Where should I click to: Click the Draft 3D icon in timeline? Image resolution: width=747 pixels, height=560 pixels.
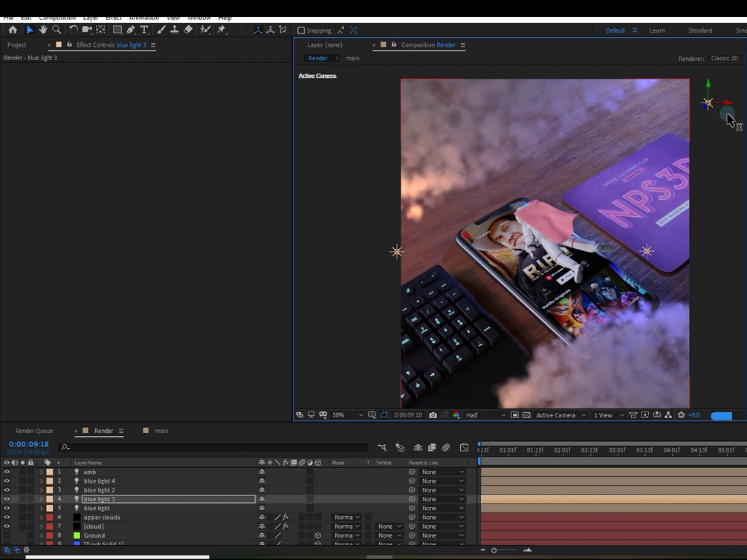400,447
